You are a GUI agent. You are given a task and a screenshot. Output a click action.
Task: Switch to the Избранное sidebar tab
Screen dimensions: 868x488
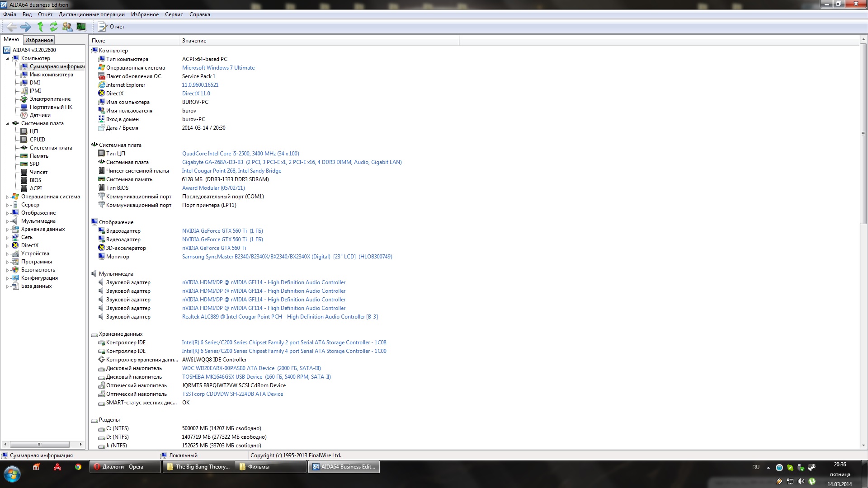tap(39, 40)
